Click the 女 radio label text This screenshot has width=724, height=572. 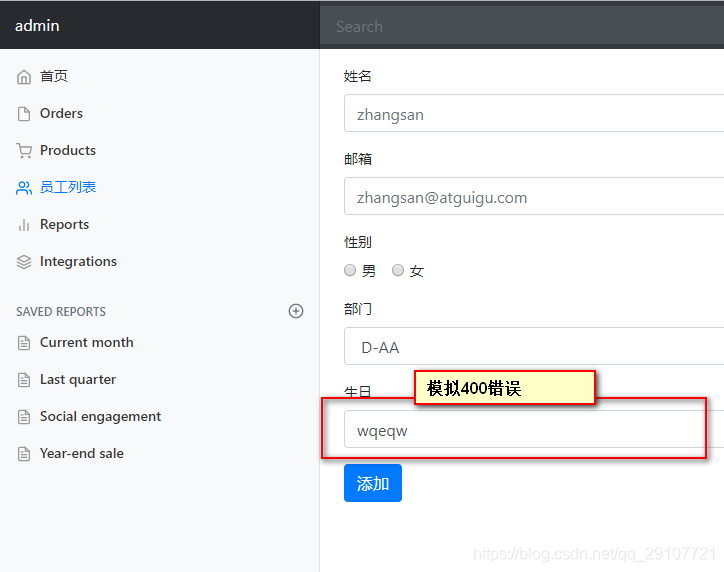(x=416, y=271)
